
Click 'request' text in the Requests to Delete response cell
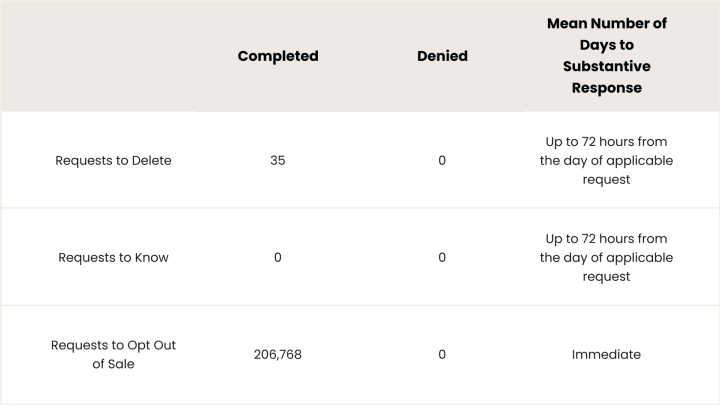click(606, 180)
